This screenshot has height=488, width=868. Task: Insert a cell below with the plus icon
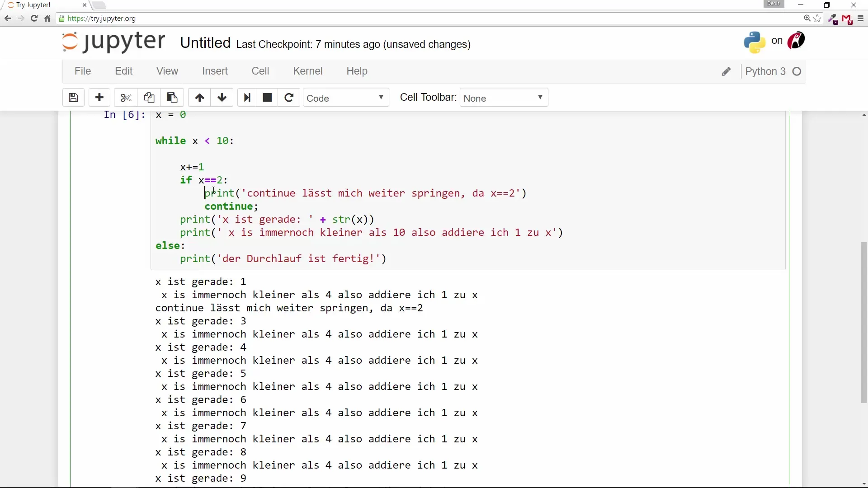[x=99, y=98]
